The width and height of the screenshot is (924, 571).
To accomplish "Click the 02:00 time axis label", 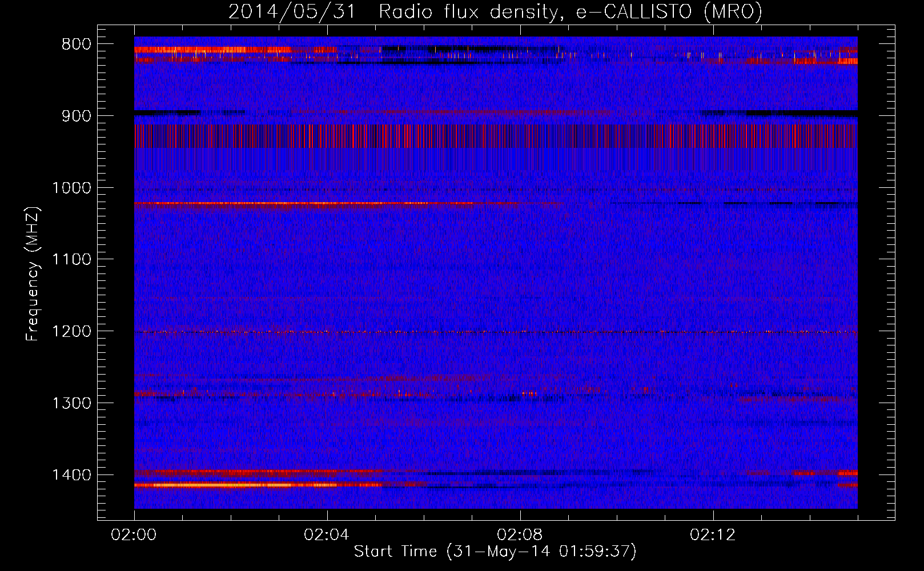I will click(x=134, y=535).
